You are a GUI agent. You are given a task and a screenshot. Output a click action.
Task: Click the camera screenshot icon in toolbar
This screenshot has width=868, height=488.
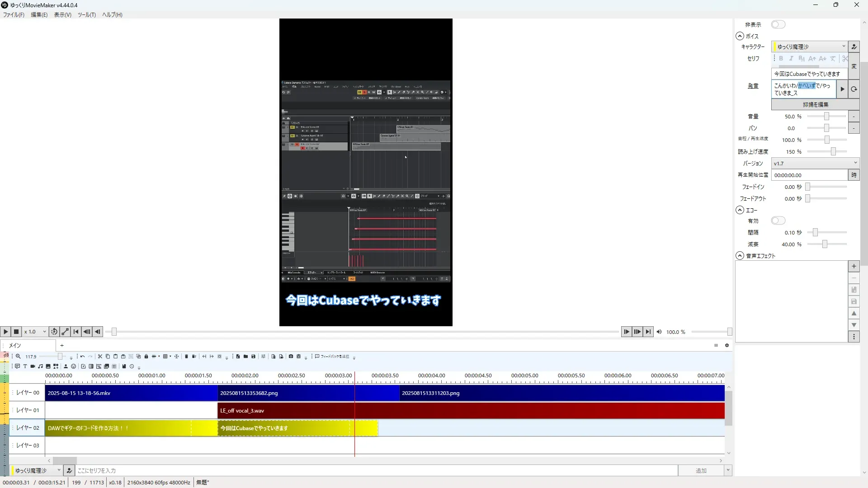point(291,357)
